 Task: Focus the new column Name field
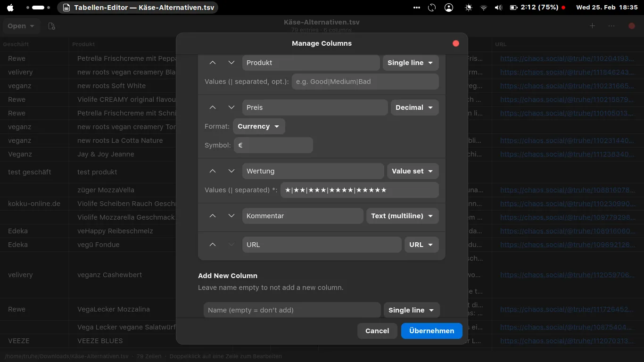pyautogui.click(x=292, y=310)
